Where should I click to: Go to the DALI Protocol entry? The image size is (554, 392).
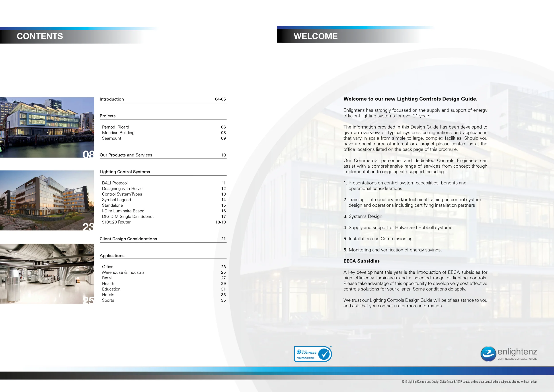pyautogui.click(x=115, y=183)
